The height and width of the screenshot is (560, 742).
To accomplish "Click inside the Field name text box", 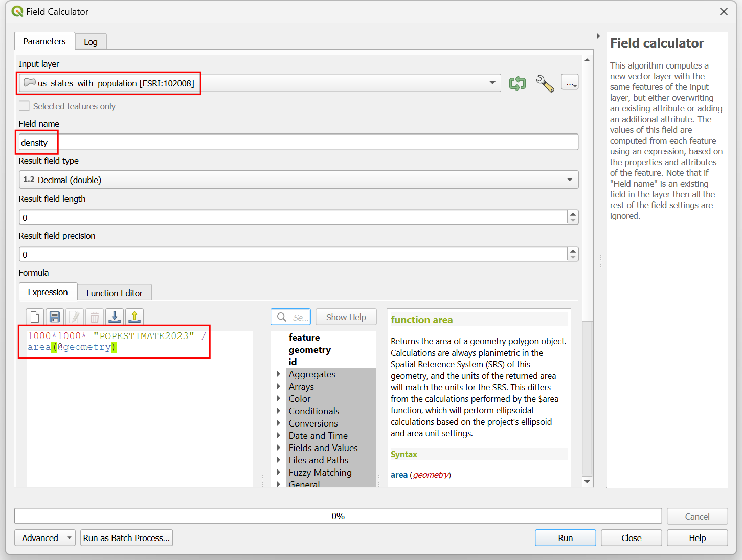I will (307, 142).
